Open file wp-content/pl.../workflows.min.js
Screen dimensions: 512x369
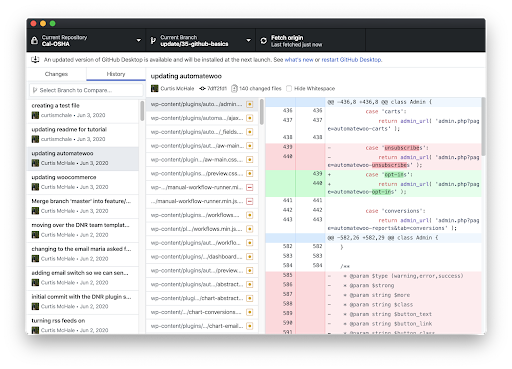[202, 229]
